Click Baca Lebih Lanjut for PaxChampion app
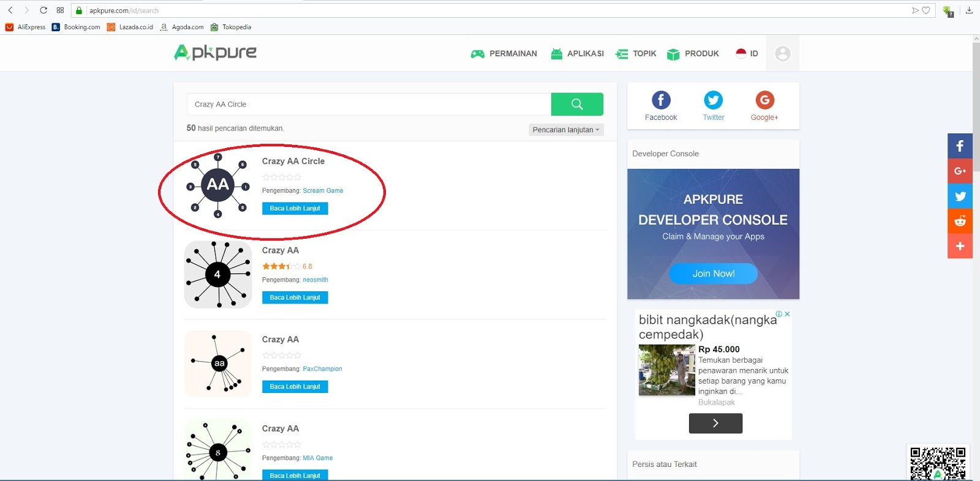Image resolution: width=980 pixels, height=481 pixels. (295, 387)
